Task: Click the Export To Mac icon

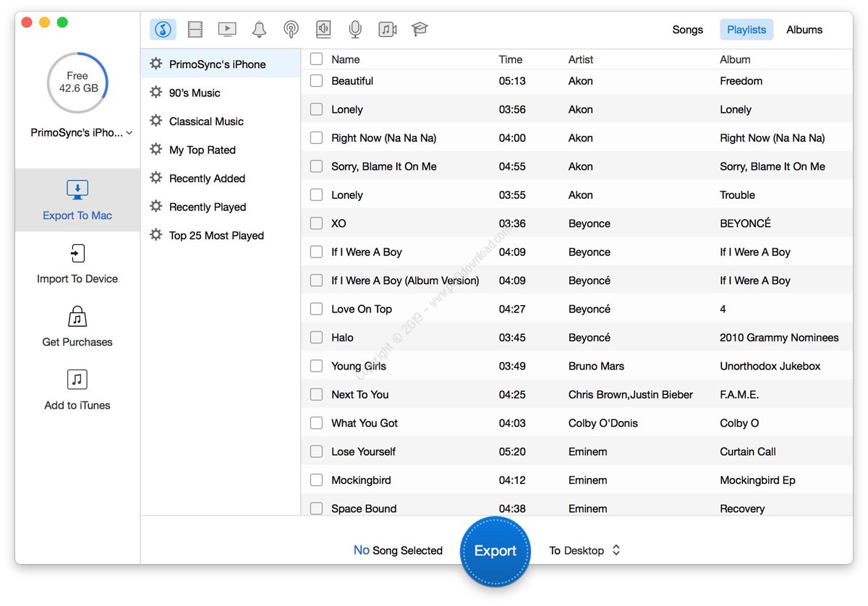Action: click(x=77, y=191)
